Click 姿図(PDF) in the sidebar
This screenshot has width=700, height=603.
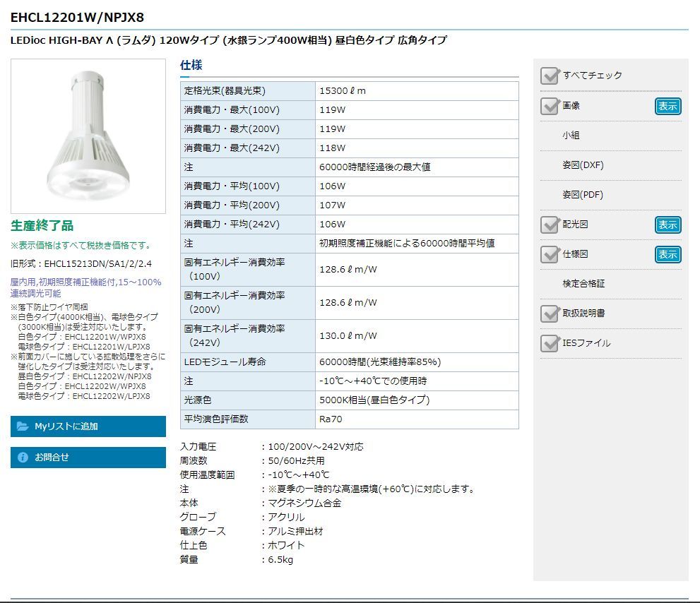click(x=583, y=195)
